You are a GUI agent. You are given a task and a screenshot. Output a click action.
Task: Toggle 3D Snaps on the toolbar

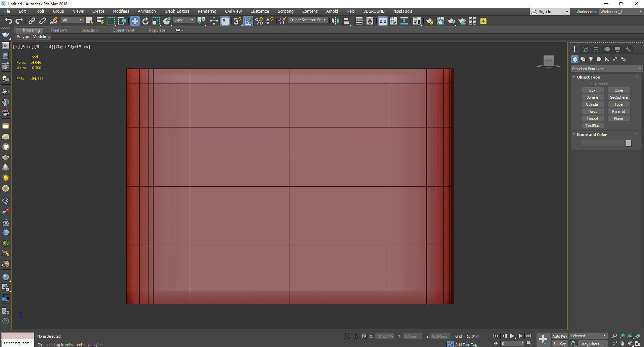237,21
